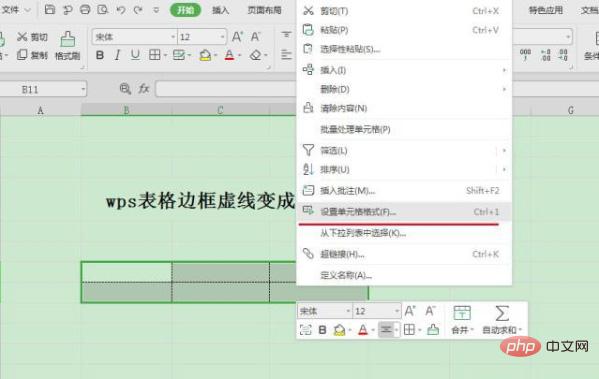The width and height of the screenshot is (599, 379).
Task: Switch to the 特色应用 tab
Action: 546,10
